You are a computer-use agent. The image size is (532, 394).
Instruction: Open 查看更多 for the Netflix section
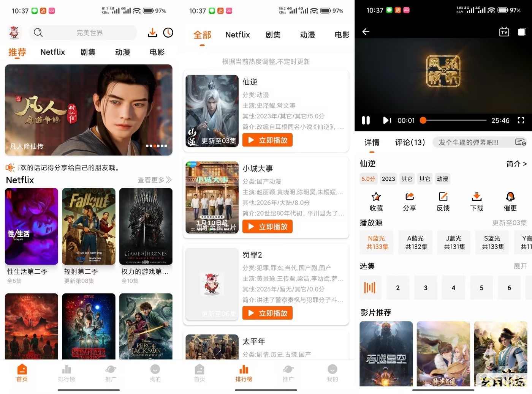pos(154,180)
